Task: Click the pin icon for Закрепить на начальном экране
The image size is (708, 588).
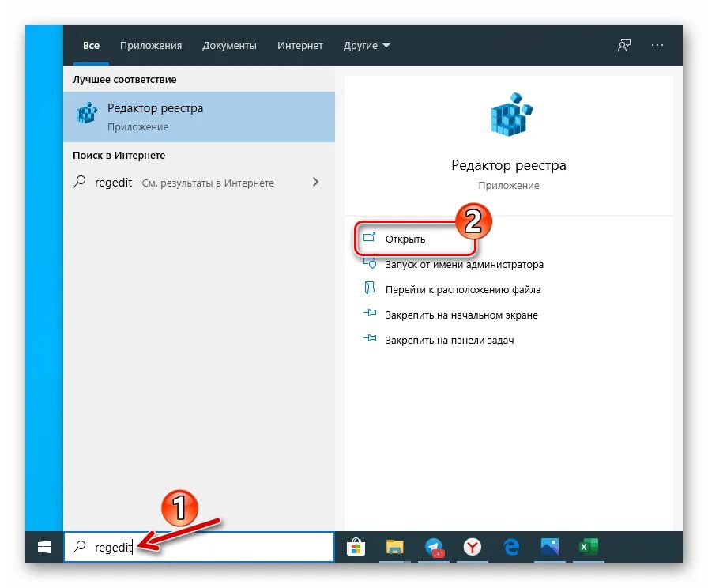Action: 370,313
